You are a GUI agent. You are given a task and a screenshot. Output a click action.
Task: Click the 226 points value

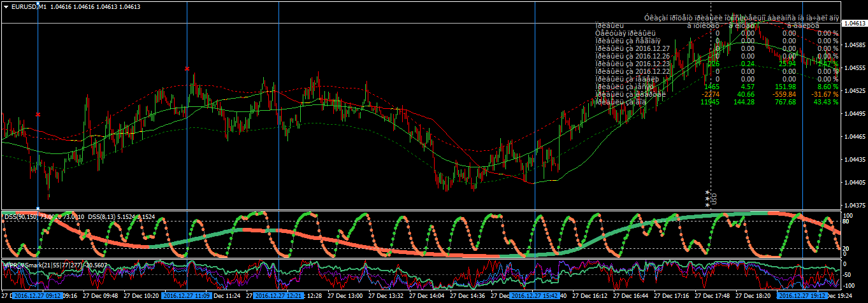(x=714, y=64)
